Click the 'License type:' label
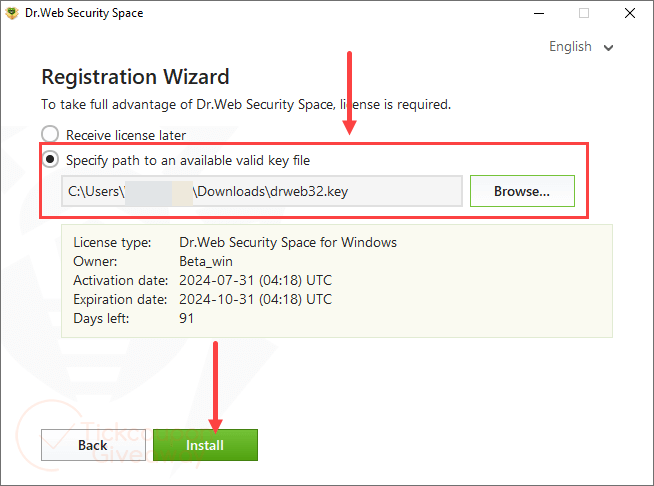 pos(112,243)
